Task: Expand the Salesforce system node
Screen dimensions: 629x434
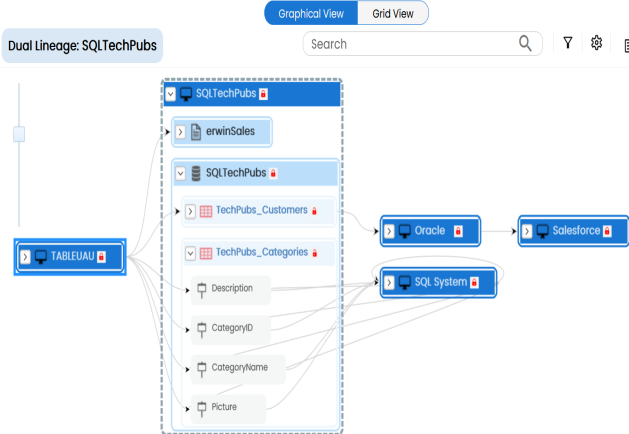Action: point(526,231)
